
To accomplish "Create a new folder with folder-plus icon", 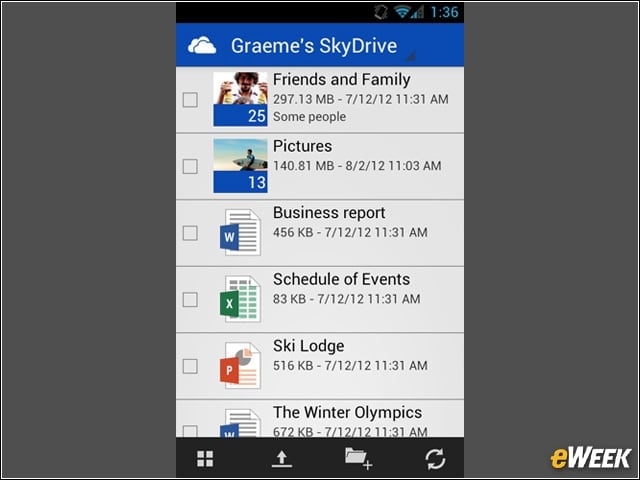I will (x=358, y=458).
